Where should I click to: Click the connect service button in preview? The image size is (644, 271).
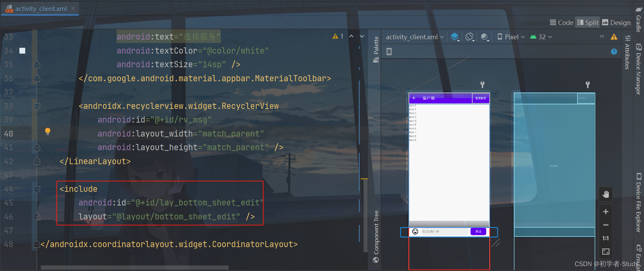(481, 98)
